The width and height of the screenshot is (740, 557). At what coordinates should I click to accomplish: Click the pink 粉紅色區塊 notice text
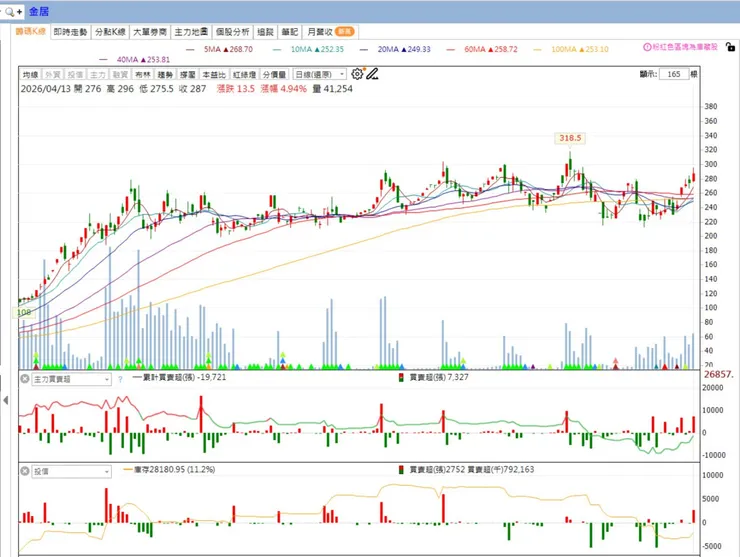(x=685, y=47)
